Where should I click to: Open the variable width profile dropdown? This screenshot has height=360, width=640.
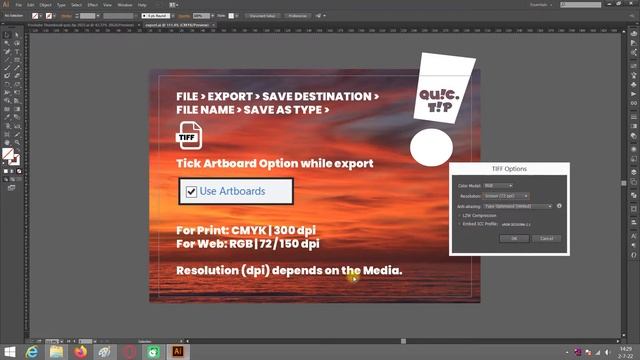pos(136,16)
